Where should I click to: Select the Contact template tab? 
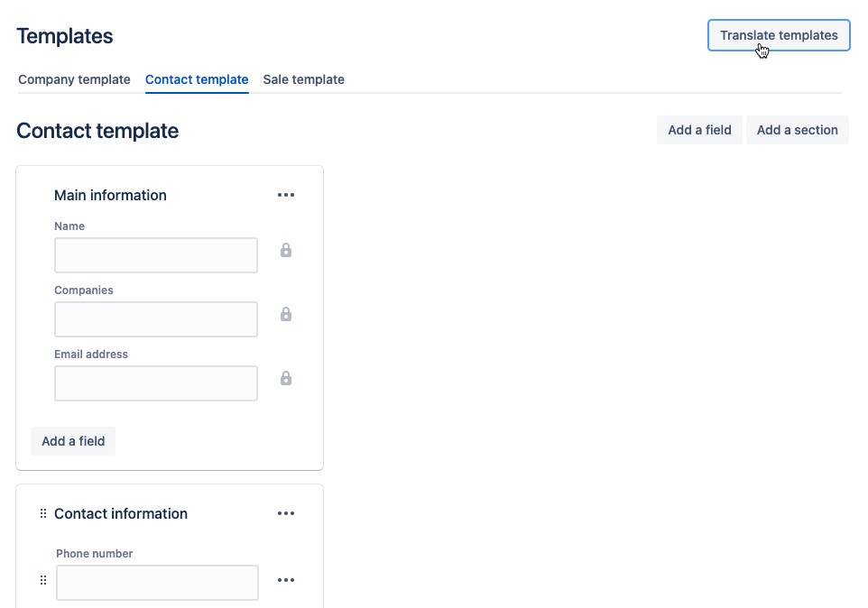click(x=197, y=79)
